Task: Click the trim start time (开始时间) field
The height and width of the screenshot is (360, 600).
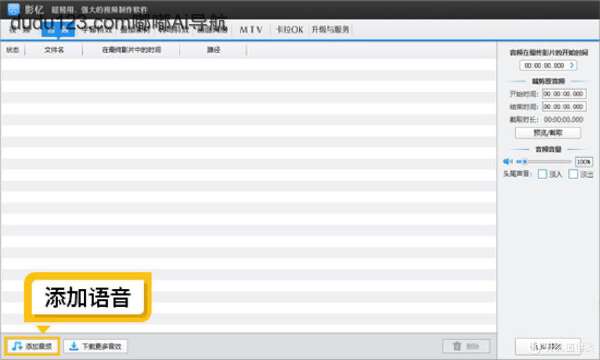Action: [564, 94]
